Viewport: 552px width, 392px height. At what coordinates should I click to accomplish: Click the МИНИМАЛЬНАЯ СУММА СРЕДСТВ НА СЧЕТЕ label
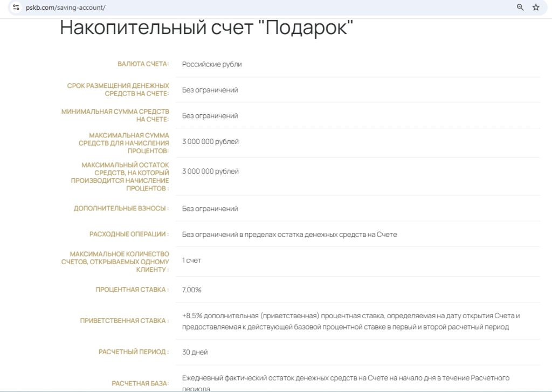(x=115, y=115)
